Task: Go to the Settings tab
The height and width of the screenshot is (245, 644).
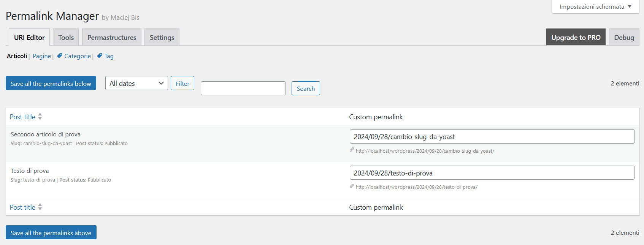Action: [162, 37]
